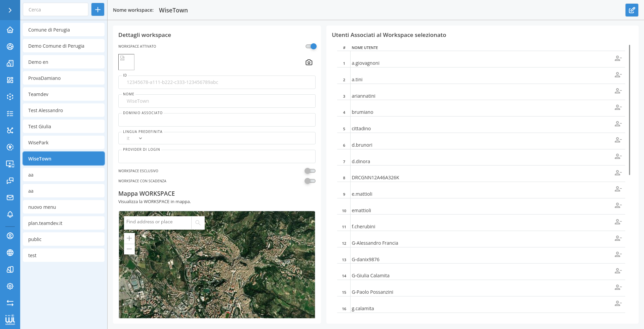Click the notification bell icon
Viewport: 644px width, 329px height.
coord(10,215)
